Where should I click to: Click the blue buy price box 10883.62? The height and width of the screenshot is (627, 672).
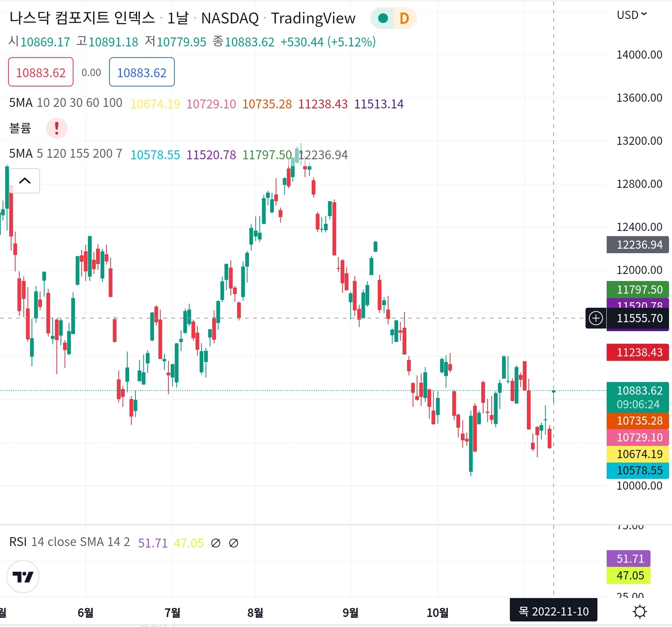142,72
